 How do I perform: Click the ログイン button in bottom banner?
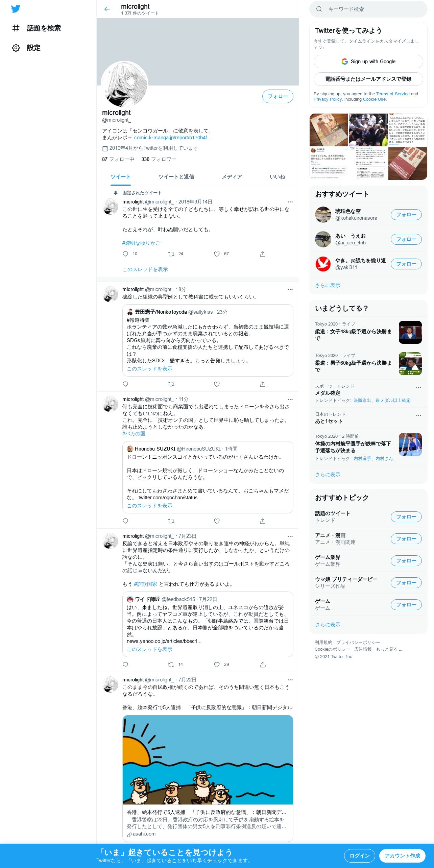click(x=359, y=856)
